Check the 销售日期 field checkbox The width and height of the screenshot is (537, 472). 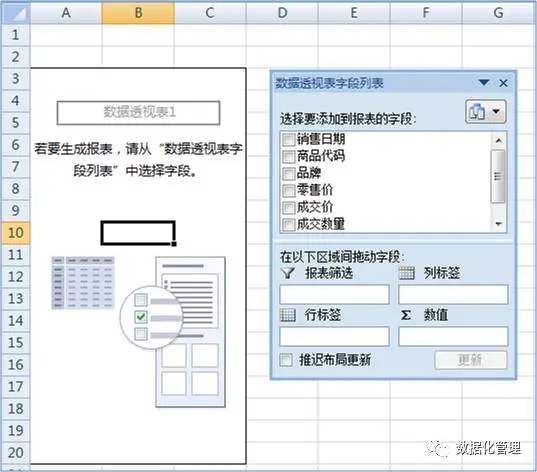[288, 139]
